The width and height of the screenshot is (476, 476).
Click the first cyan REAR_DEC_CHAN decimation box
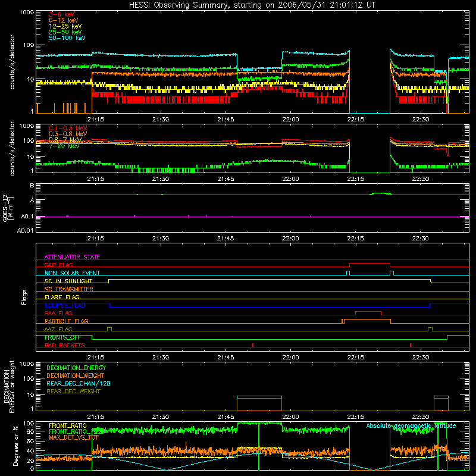tap(259, 396)
